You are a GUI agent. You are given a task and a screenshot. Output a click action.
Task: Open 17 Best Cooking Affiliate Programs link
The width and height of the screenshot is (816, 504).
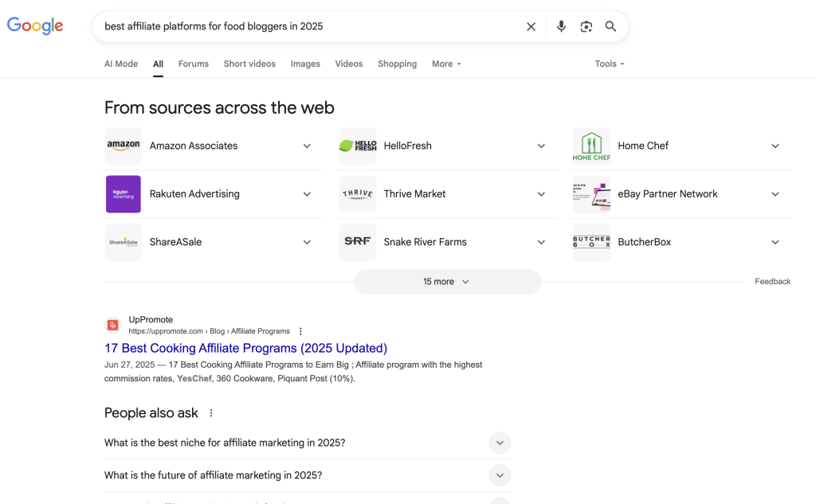click(x=245, y=348)
